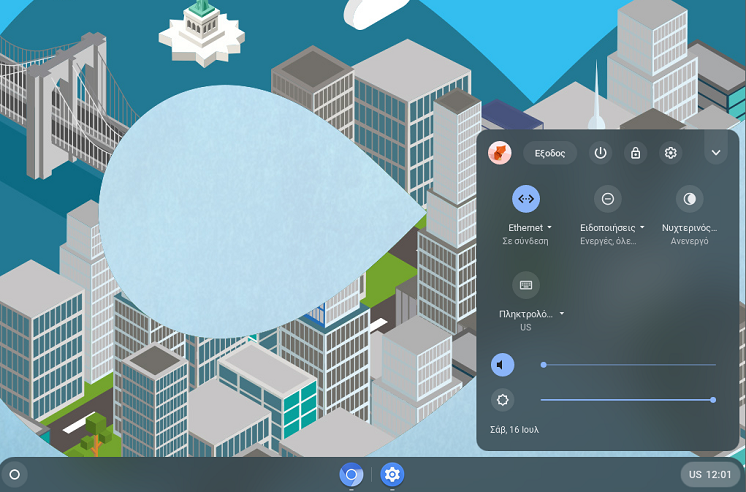The width and height of the screenshot is (746, 492).
Task: Click the Ενεργές, όλε... notifications status text
Action: tap(608, 241)
